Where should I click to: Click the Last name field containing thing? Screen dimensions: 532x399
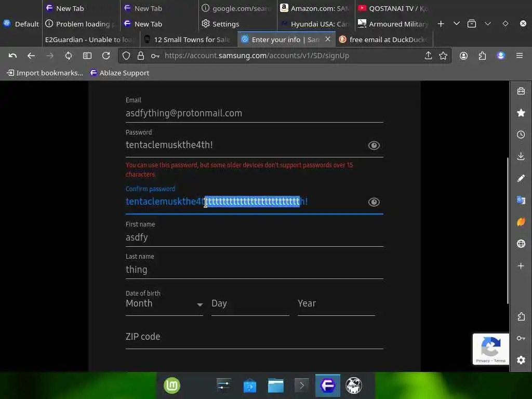(x=254, y=270)
